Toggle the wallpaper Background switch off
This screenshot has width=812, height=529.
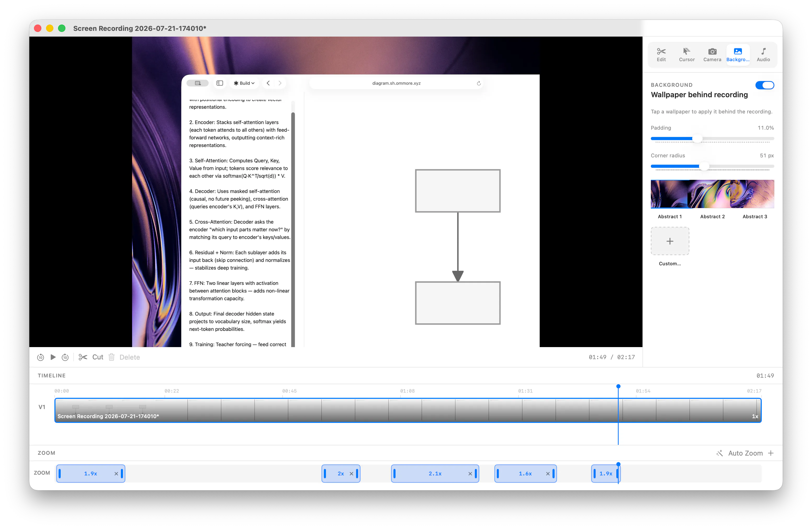(765, 85)
